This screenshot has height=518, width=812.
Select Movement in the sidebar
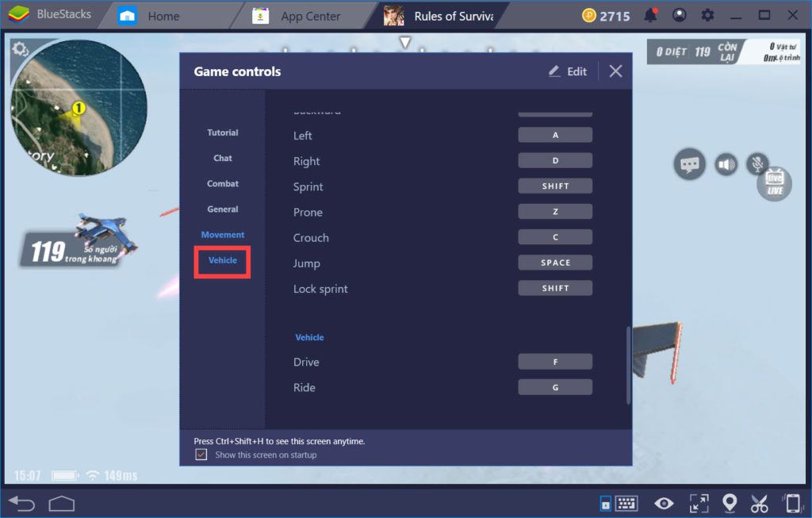tap(223, 235)
